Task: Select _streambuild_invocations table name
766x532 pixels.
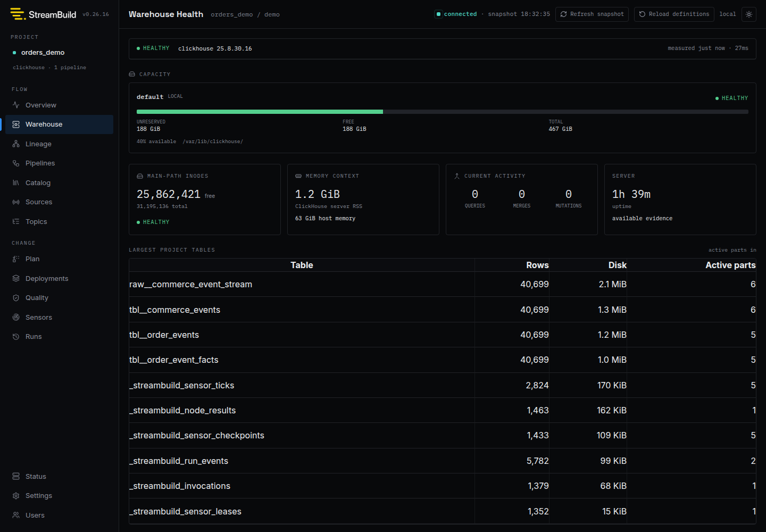Action: tap(180, 486)
